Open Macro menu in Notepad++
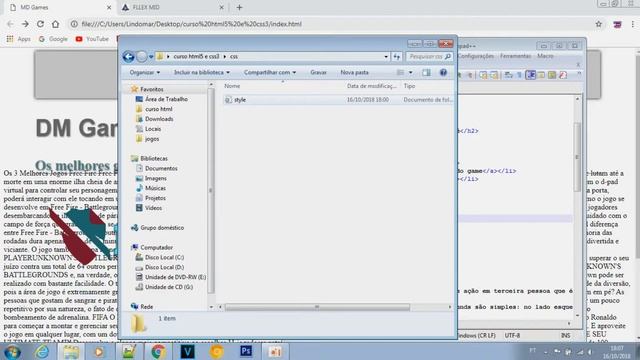This screenshot has height=360, width=640. (x=545, y=56)
